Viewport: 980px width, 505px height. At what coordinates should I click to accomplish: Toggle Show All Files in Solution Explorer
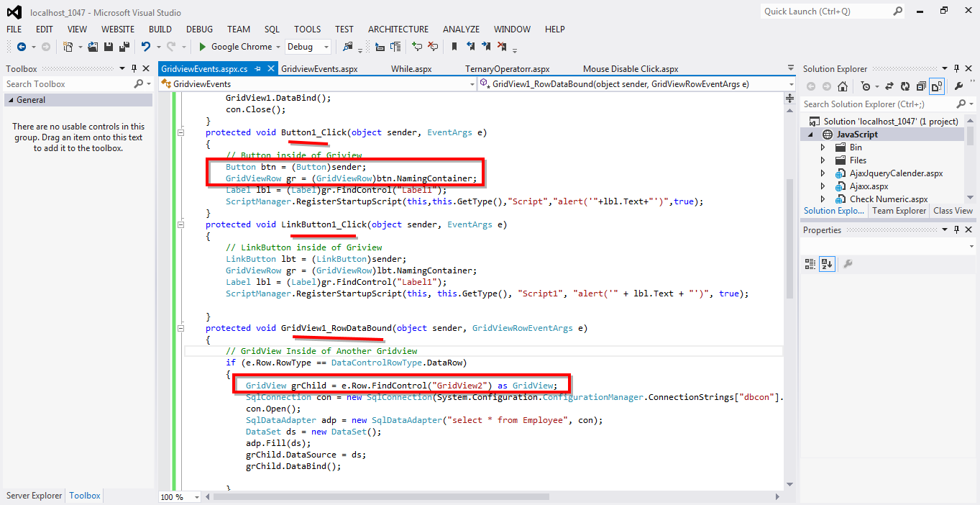tap(937, 86)
